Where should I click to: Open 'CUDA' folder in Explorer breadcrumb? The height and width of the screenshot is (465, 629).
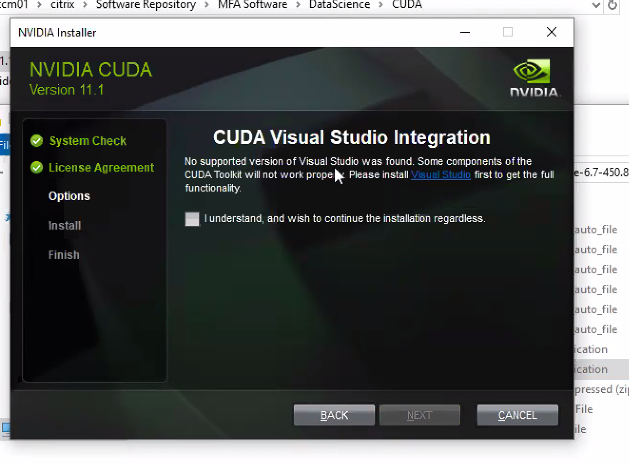pos(407,5)
